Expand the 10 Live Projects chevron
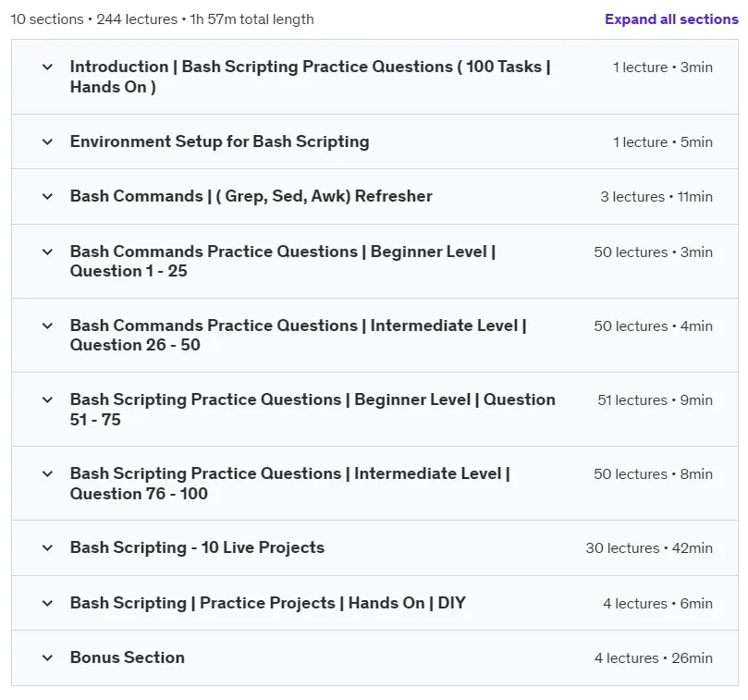 click(x=47, y=547)
